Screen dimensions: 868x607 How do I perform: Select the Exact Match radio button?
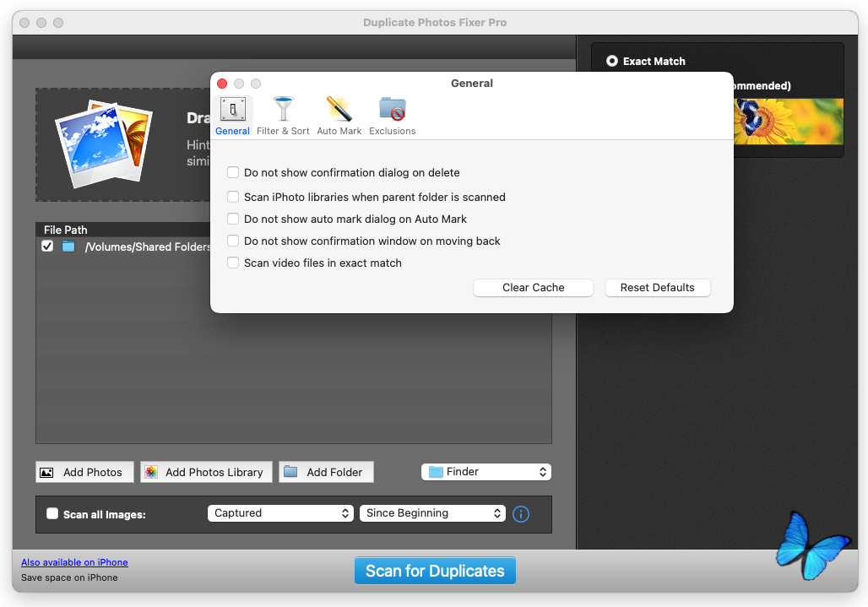[x=611, y=61]
